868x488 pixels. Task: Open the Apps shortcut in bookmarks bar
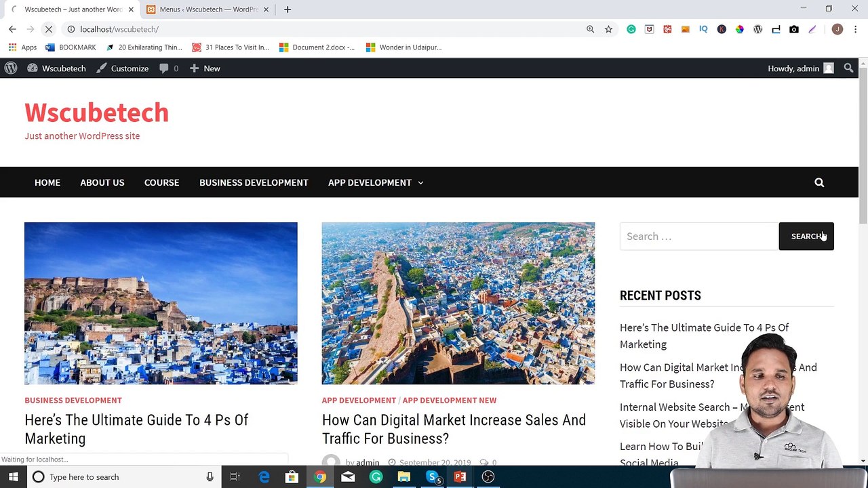22,47
